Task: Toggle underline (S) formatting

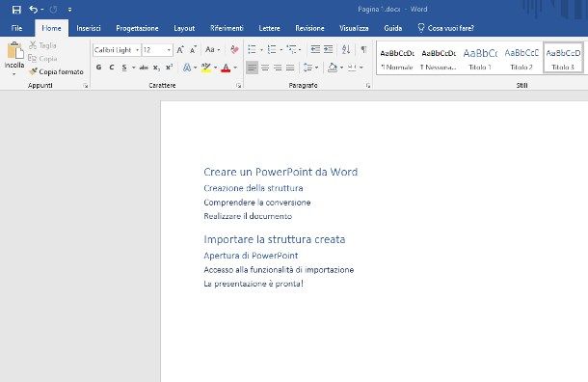Action: pyautogui.click(x=124, y=68)
